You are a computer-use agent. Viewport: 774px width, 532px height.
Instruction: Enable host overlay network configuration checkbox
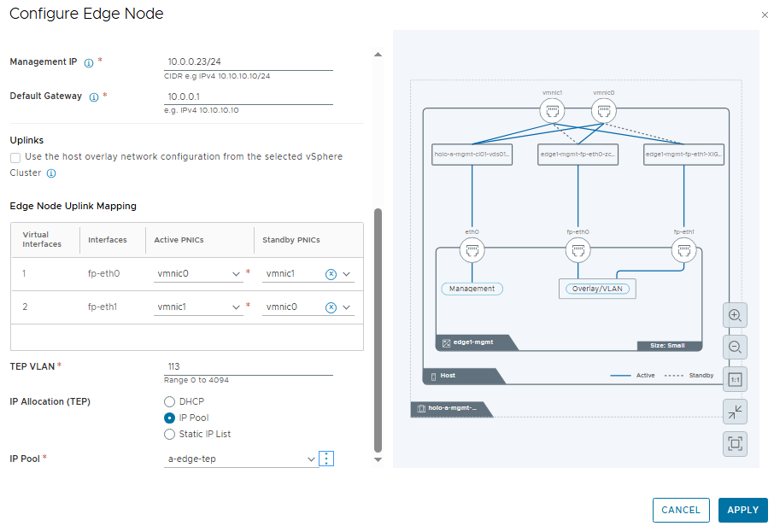pos(15,157)
